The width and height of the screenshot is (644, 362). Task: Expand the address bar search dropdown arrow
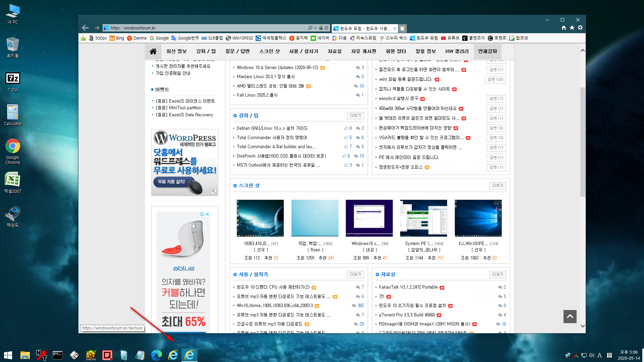click(x=315, y=28)
